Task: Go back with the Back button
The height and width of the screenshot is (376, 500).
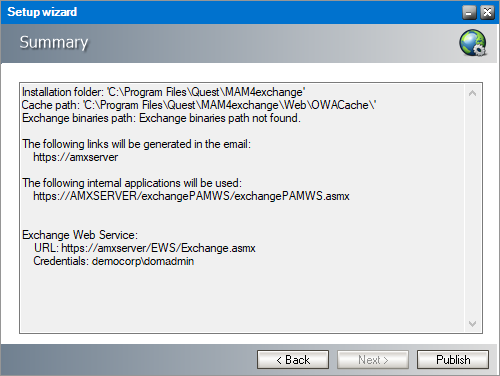Action: 293,360
